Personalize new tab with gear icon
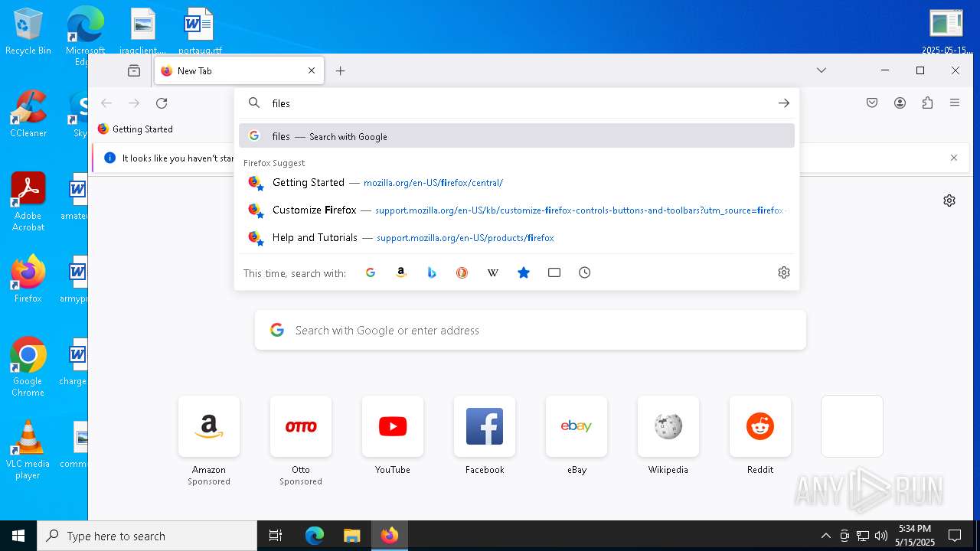This screenshot has height=551, width=980. [x=949, y=201]
